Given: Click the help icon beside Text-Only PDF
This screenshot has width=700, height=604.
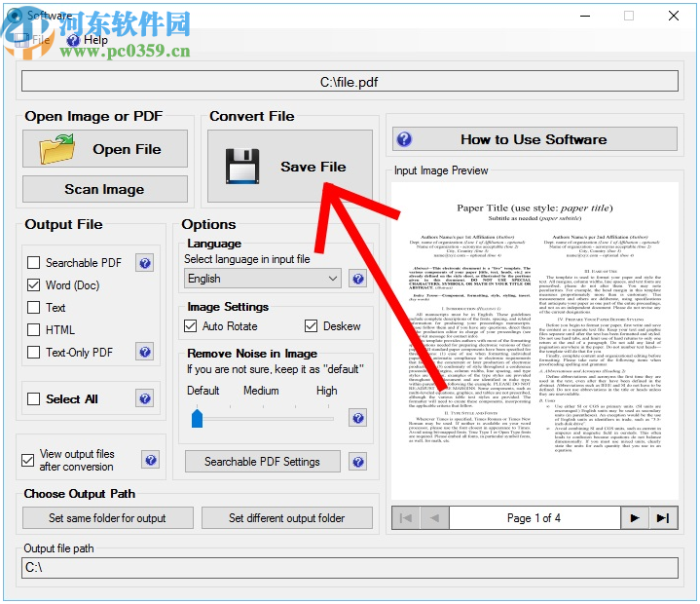Looking at the screenshot, I should (145, 352).
